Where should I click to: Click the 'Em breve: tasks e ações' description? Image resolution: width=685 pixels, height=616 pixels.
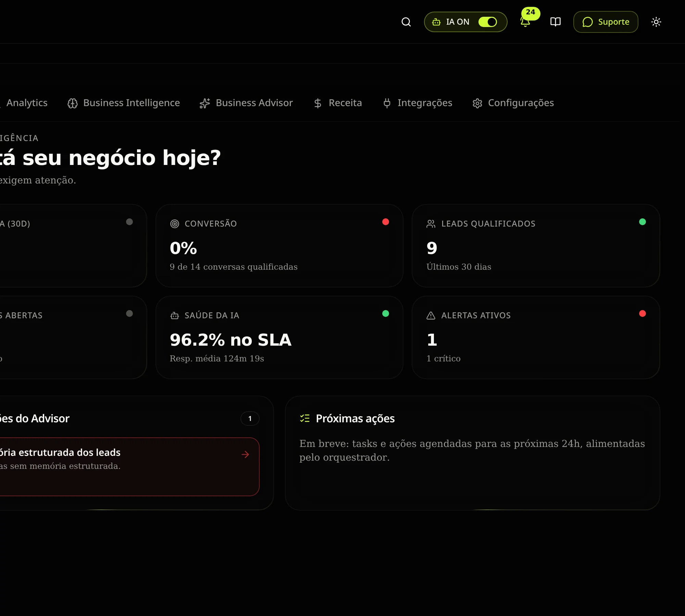472,450
